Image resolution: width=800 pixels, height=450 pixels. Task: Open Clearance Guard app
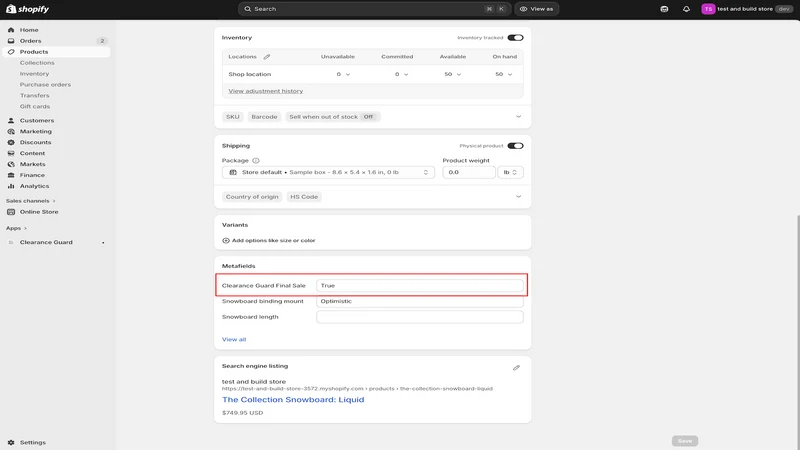click(46, 242)
